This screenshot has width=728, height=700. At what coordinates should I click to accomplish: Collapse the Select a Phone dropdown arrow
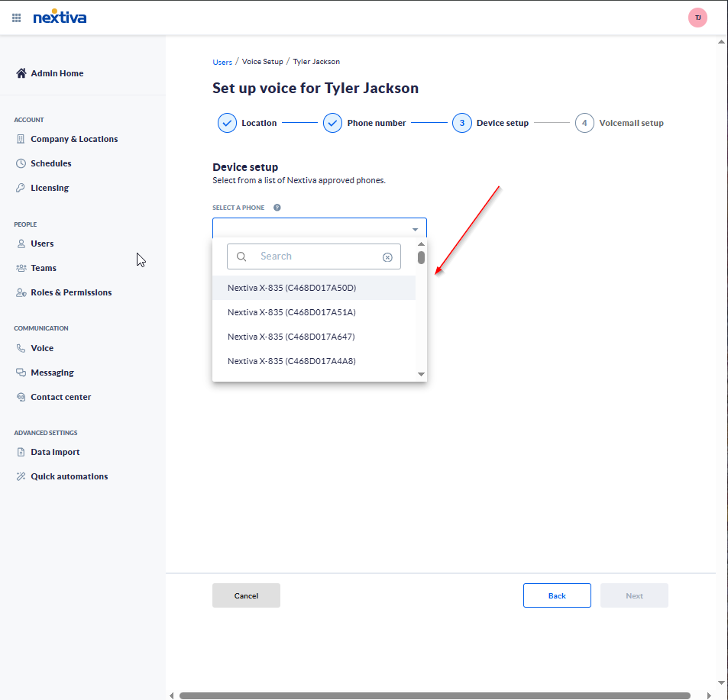click(x=415, y=230)
